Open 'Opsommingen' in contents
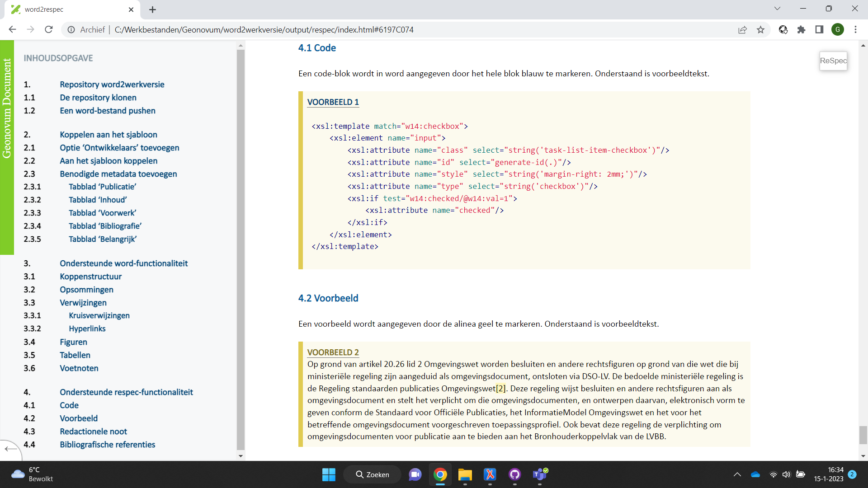 pos(87,290)
